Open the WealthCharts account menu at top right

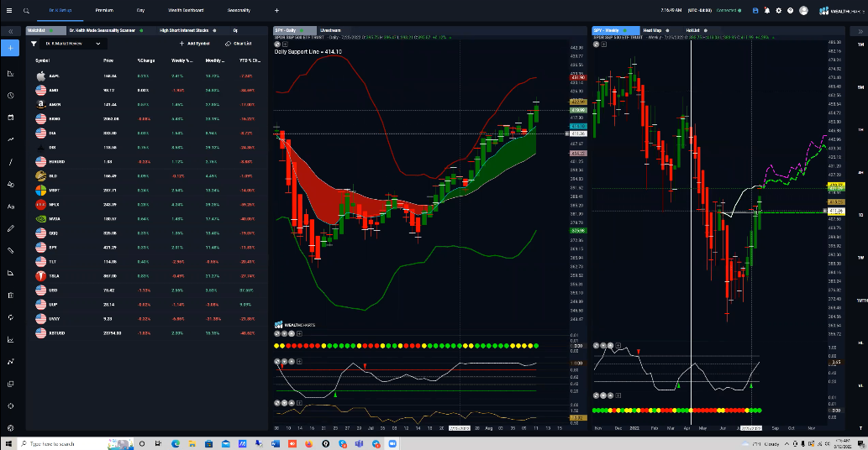(x=841, y=11)
